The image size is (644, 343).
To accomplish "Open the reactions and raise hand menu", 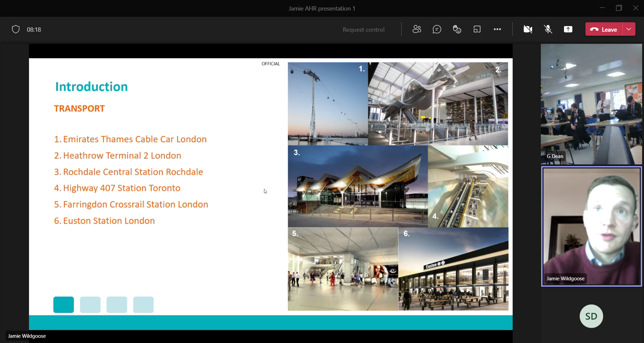I will 457,29.
